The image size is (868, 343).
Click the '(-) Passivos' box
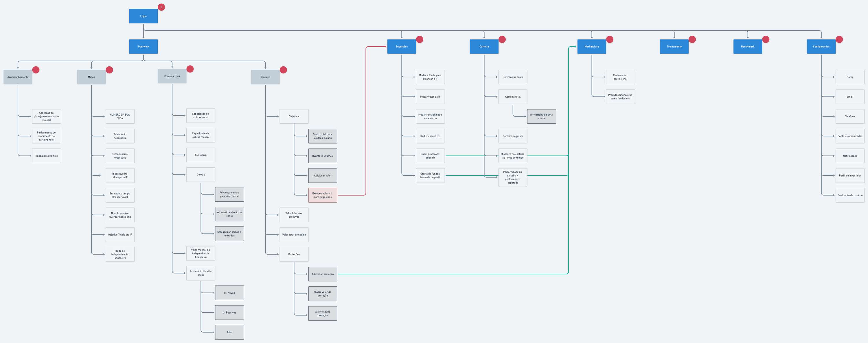click(x=229, y=312)
